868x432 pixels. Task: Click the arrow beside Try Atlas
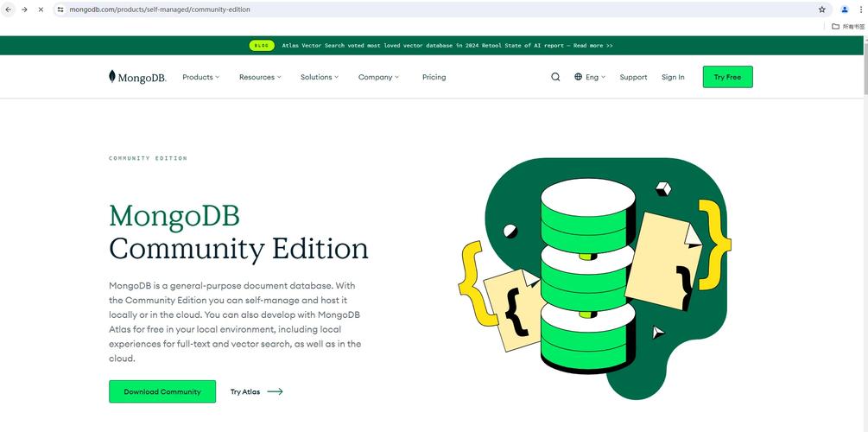point(276,391)
